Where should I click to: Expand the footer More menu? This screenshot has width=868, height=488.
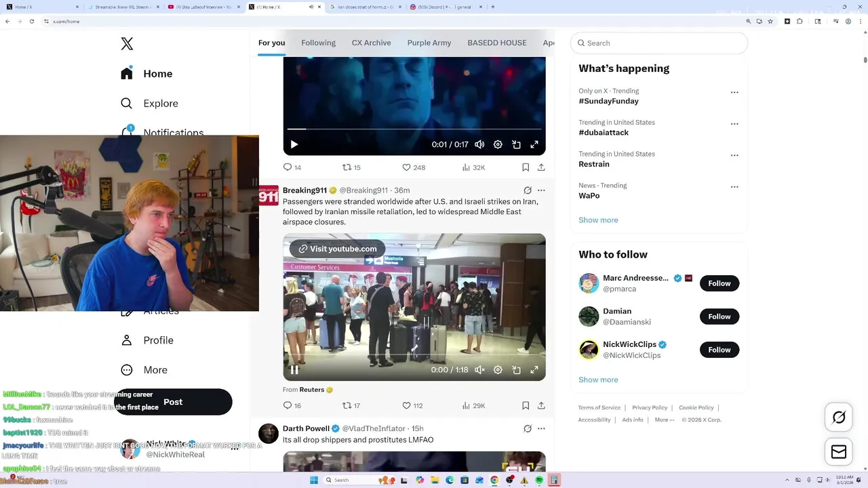[665, 420]
